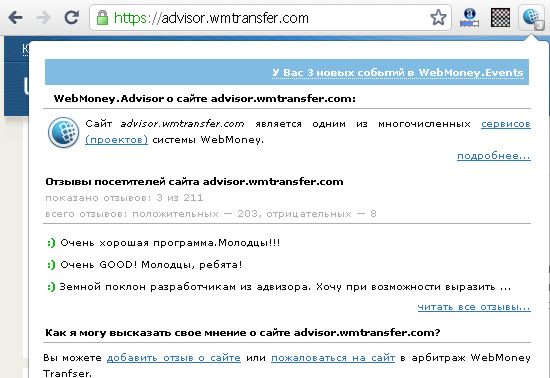Click the smiley icon beside 'Земной поклон'

(51, 287)
